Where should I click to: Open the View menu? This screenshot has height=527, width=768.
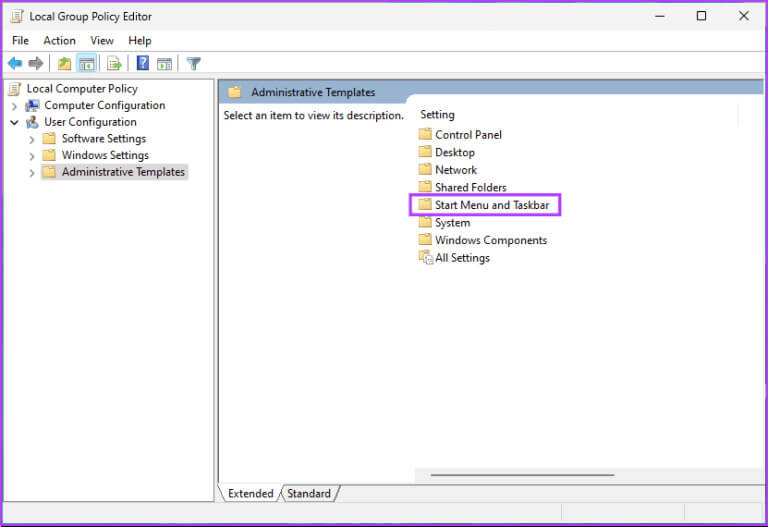(x=102, y=41)
